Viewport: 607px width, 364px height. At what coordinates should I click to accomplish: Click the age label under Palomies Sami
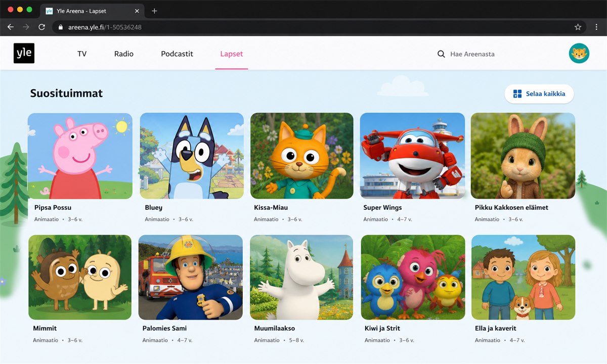(185, 341)
